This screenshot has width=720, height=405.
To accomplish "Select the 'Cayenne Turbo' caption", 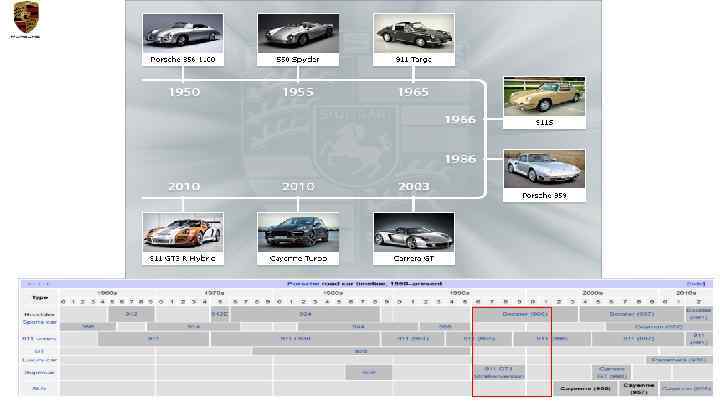I will pos(298,259).
